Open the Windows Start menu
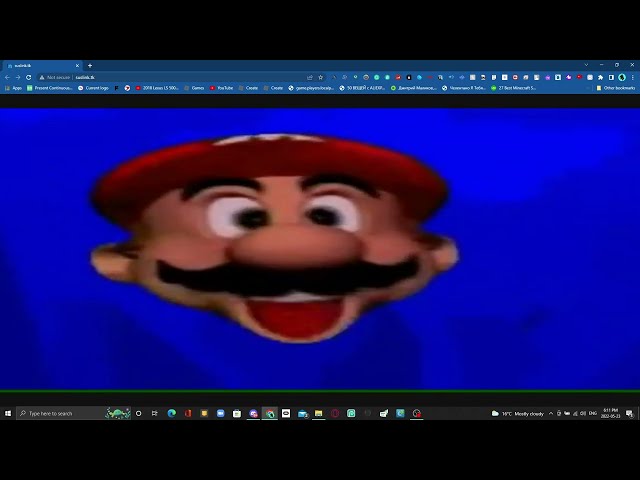 click(8, 413)
